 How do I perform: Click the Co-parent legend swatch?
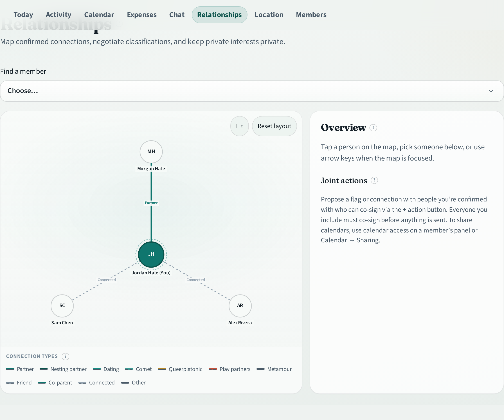[42, 383]
